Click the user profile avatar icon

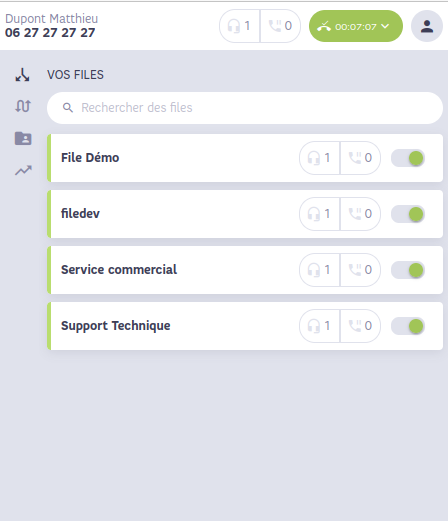pyautogui.click(x=427, y=26)
